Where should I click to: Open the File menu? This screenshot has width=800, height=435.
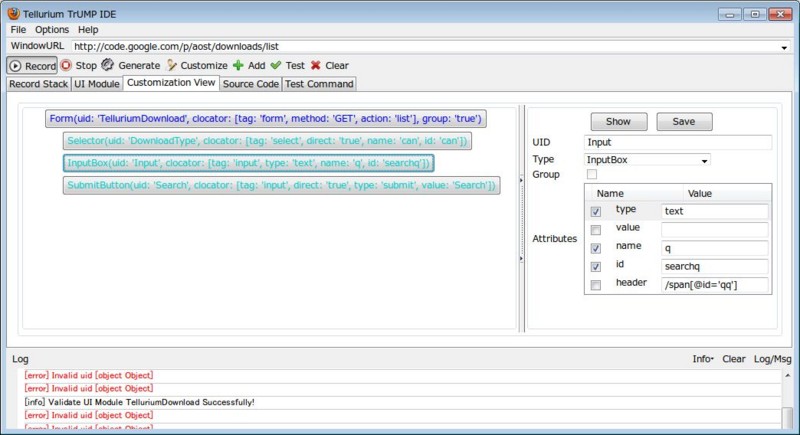pos(18,30)
